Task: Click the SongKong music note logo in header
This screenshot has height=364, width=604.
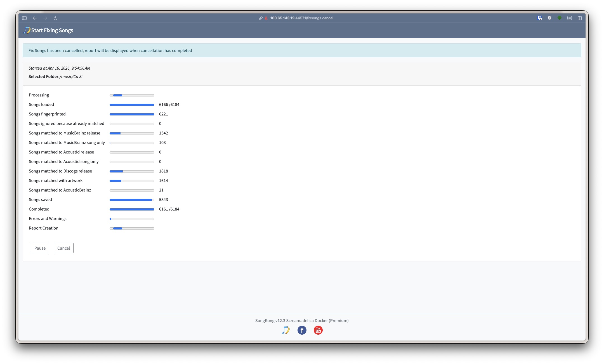Action: (x=27, y=30)
